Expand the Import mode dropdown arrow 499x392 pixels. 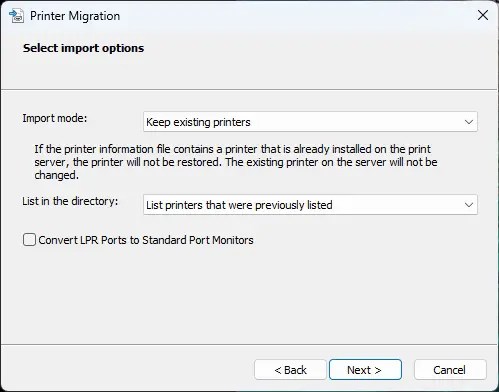click(469, 122)
